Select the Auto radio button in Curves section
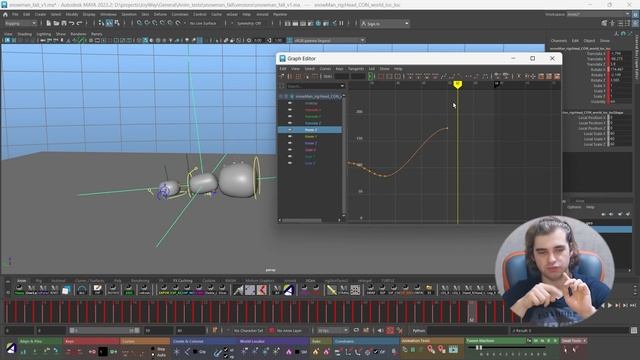Screen dimensions: 640x360 click(153, 355)
